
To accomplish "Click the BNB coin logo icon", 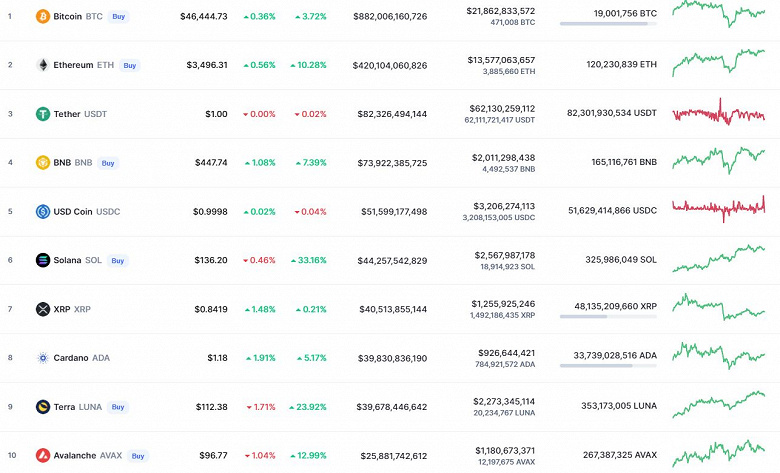I will 43,163.
